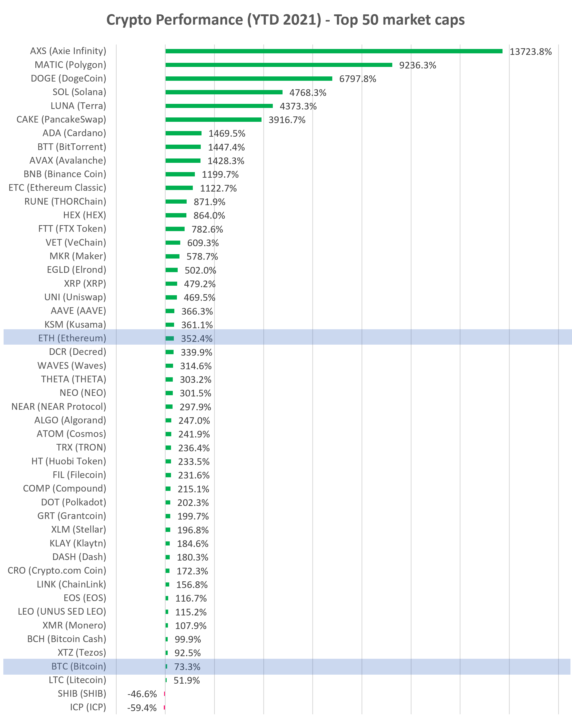Select the 'HEX (HEX)' label
The width and height of the screenshot is (572, 728).
pyautogui.click(x=85, y=215)
